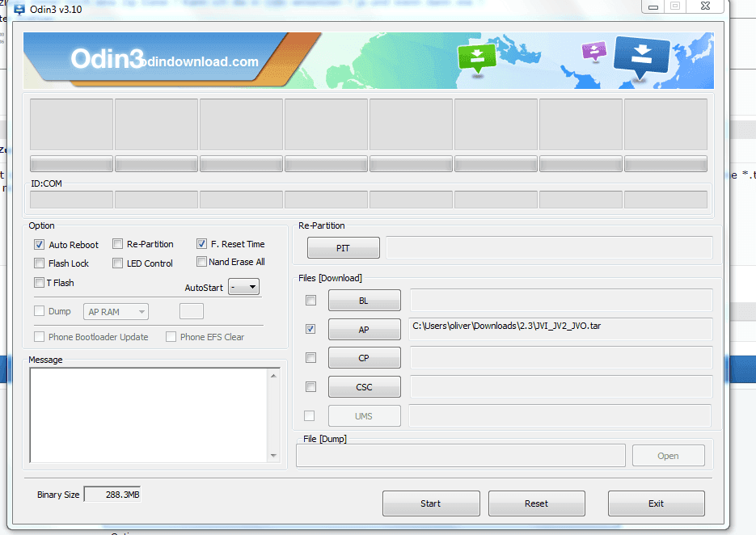This screenshot has width=756, height=535.
Task: Enable the Re-Partition option checkbox
Action: tap(117, 244)
